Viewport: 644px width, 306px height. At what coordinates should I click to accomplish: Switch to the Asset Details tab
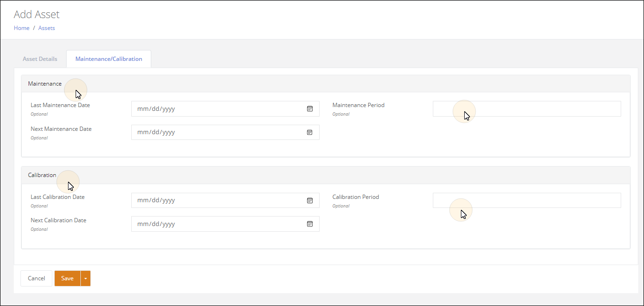click(40, 59)
